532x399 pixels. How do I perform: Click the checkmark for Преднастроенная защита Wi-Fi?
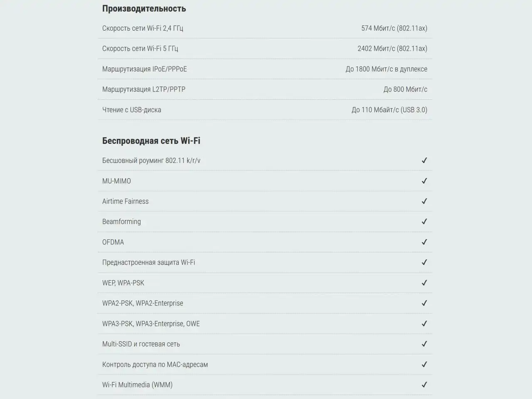click(424, 262)
